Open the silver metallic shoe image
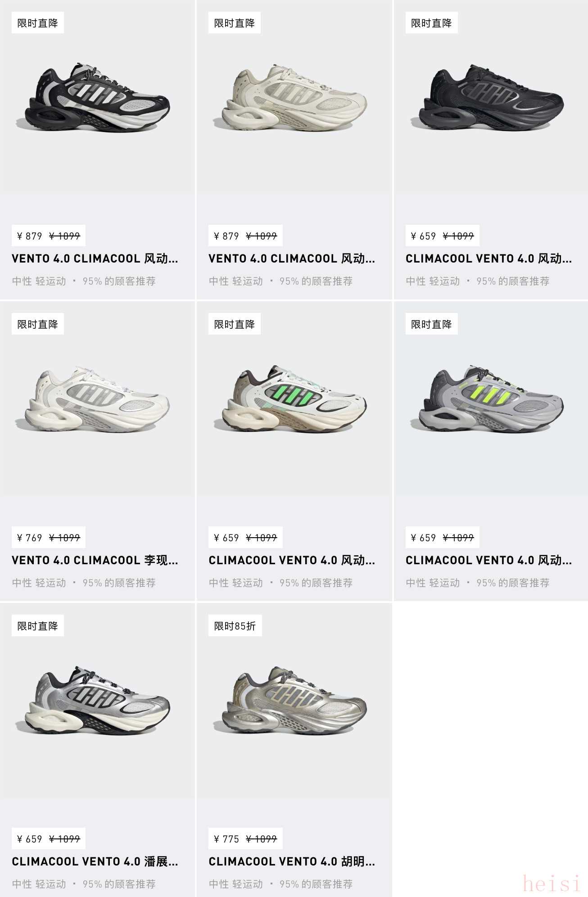This screenshot has height=897, width=588. (x=94, y=701)
